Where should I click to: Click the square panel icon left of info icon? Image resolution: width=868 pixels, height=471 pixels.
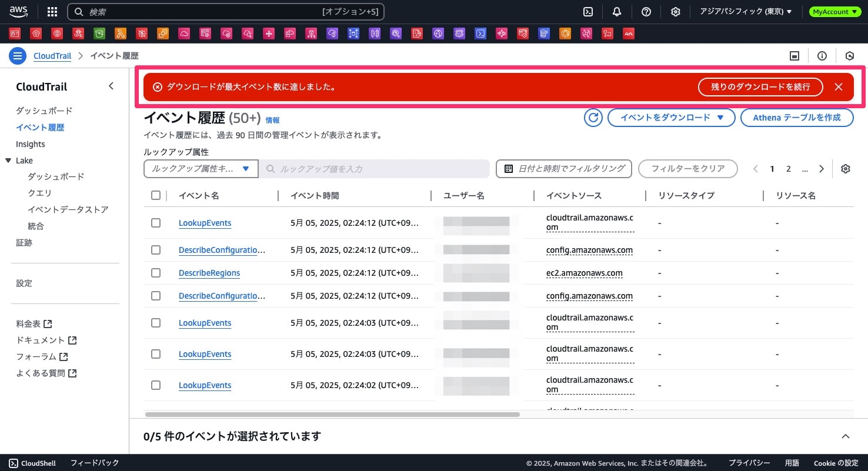coord(794,56)
